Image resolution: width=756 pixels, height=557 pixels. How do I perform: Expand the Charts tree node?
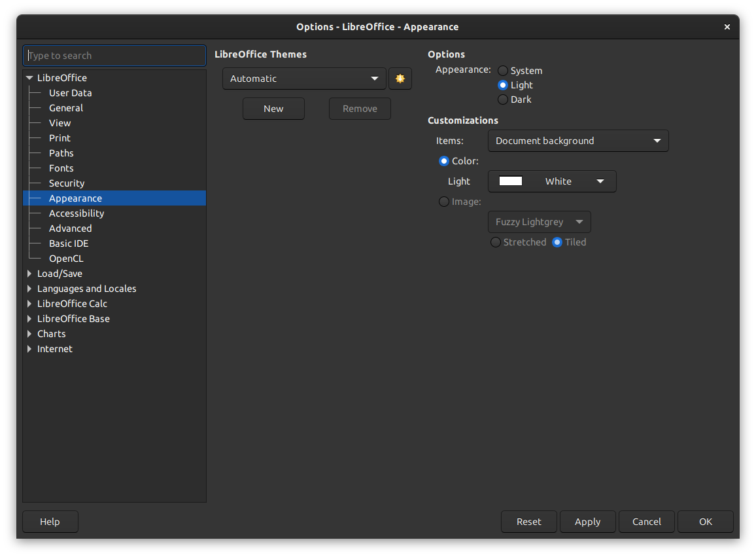click(29, 334)
